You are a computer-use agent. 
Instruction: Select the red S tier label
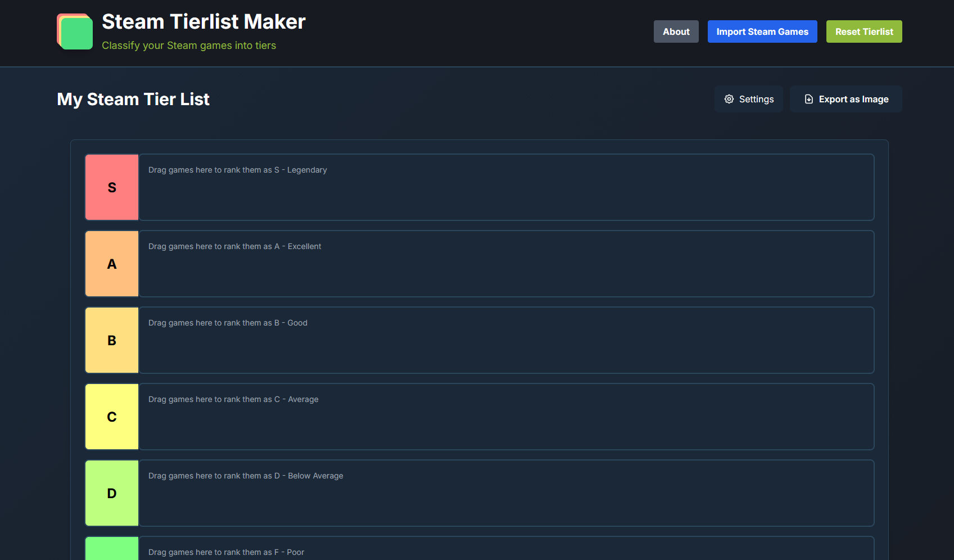(112, 187)
